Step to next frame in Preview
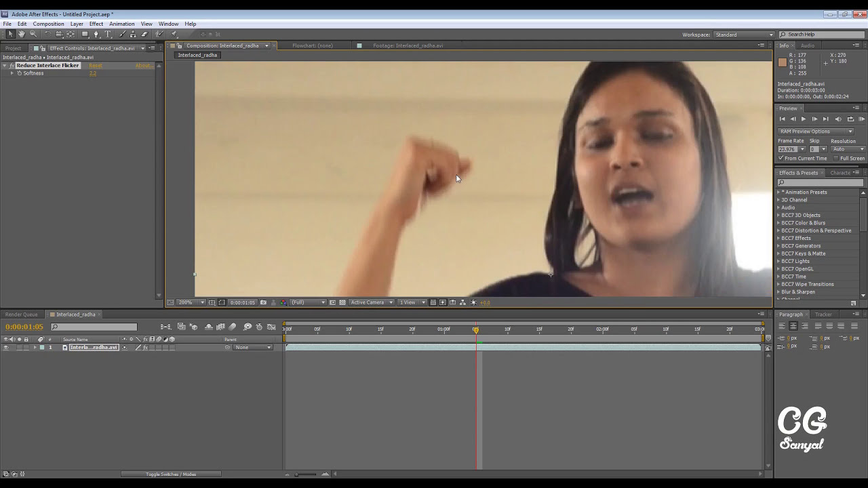This screenshot has height=488, width=868. point(814,119)
